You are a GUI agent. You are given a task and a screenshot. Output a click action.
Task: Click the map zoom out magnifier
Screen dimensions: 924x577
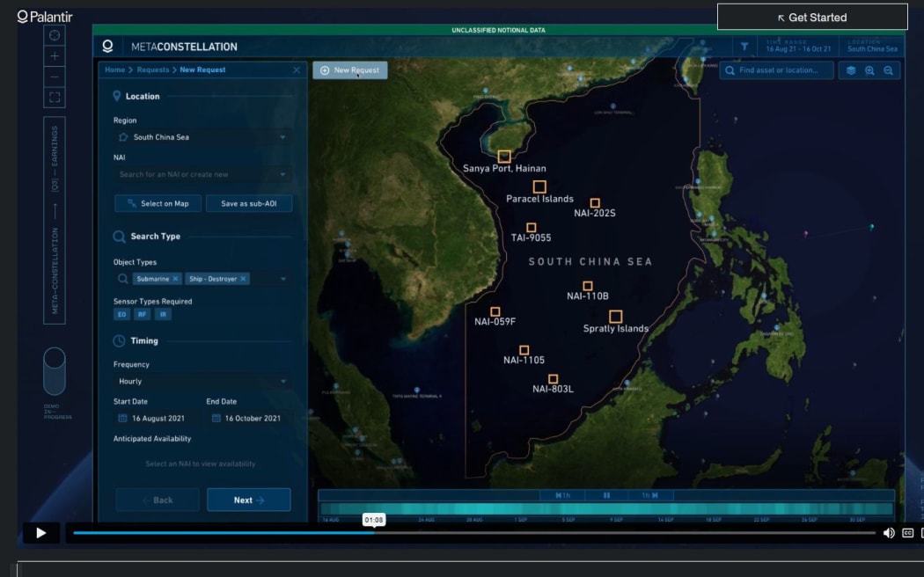point(888,70)
